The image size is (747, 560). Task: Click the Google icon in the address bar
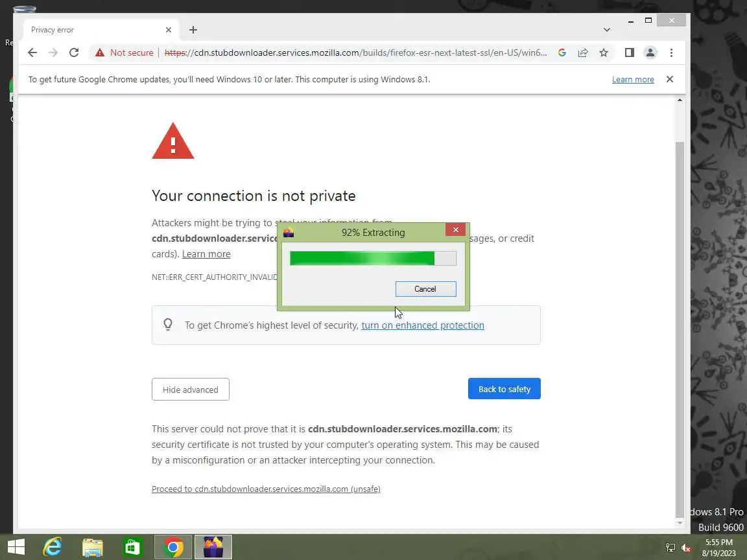click(562, 53)
